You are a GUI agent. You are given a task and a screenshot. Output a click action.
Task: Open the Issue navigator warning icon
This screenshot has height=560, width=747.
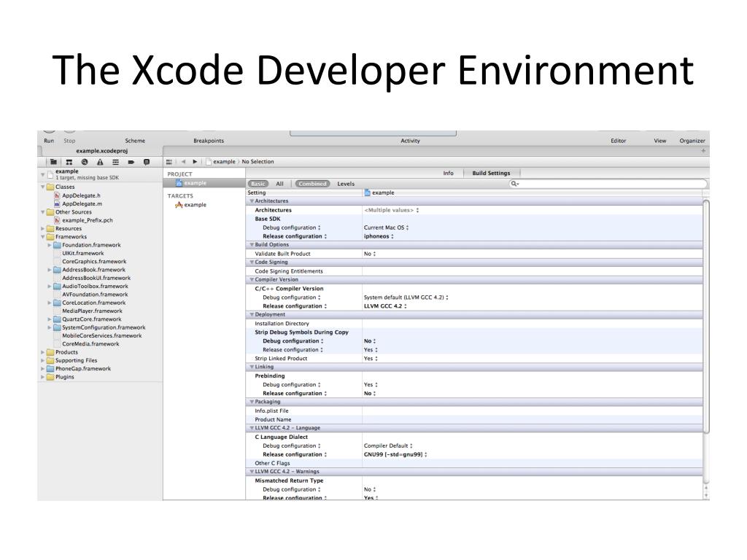[x=100, y=162]
